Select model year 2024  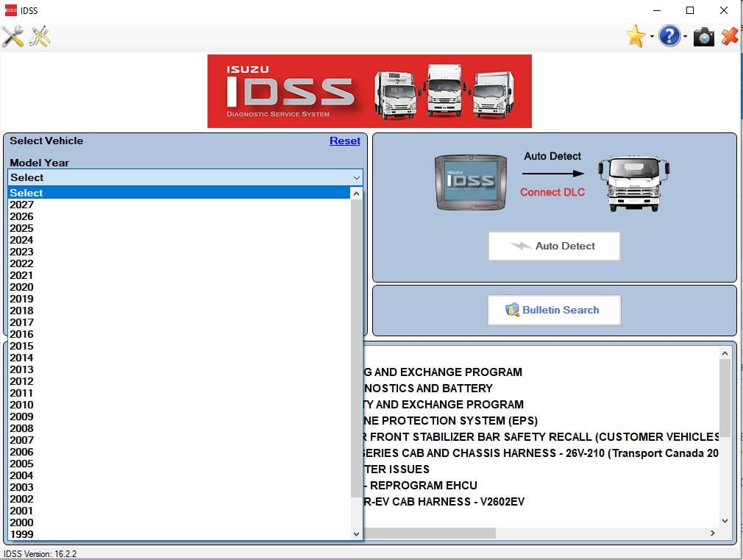click(179, 240)
